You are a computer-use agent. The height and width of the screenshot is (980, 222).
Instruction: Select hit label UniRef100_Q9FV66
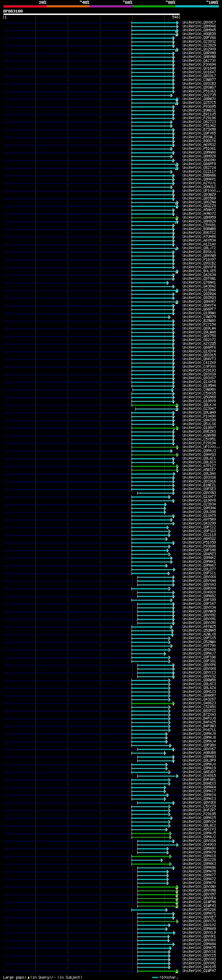(199, 38)
